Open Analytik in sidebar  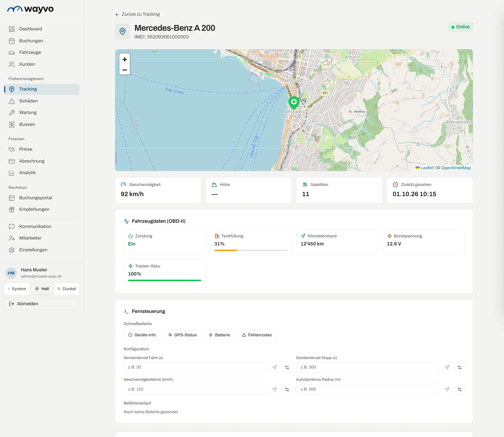click(x=42, y=173)
